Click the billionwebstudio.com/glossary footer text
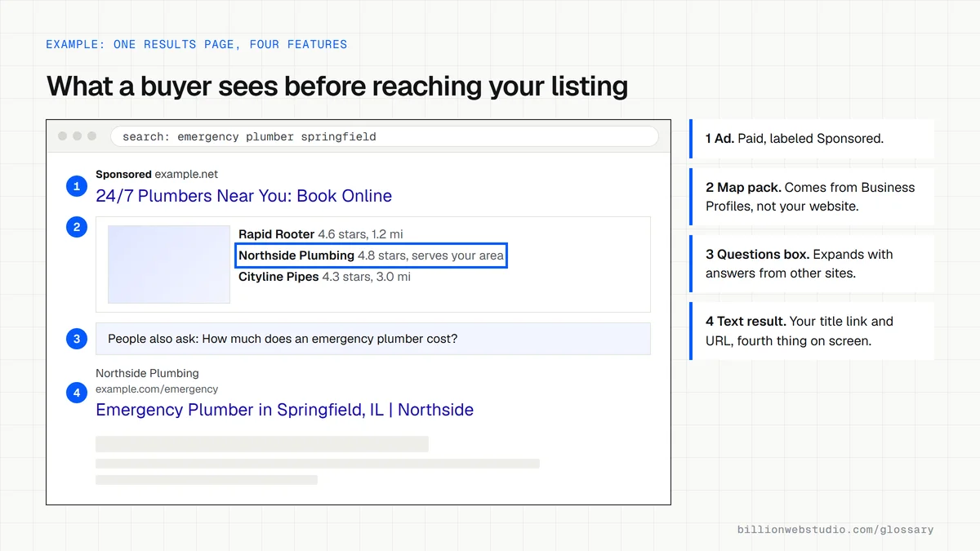Image resolution: width=980 pixels, height=551 pixels. 835,530
